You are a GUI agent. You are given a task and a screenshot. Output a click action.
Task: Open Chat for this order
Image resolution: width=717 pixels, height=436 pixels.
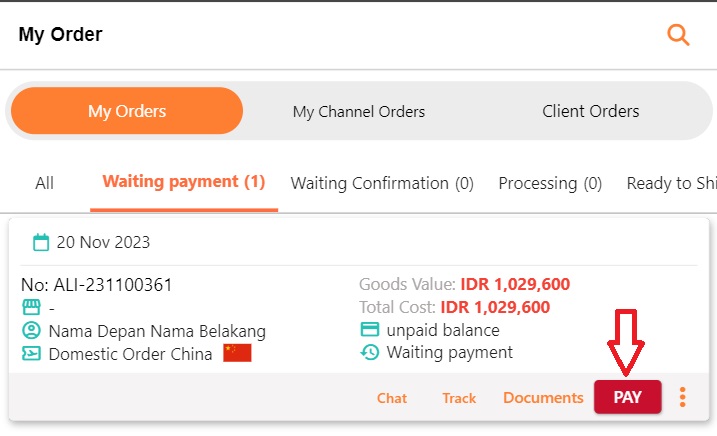point(392,398)
